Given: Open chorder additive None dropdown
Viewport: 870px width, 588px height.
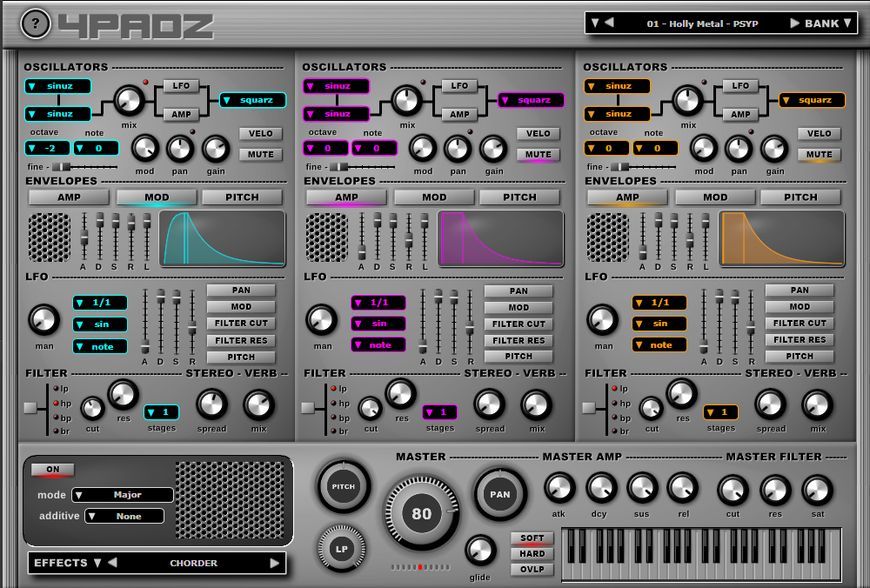Looking at the screenshot, I should click(x=124, y=516).
